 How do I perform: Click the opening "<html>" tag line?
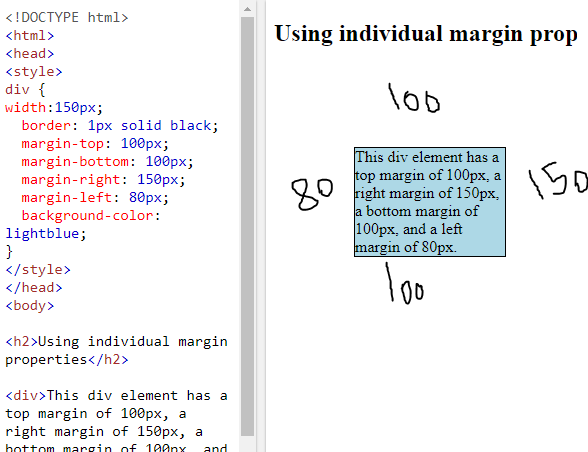30,36
